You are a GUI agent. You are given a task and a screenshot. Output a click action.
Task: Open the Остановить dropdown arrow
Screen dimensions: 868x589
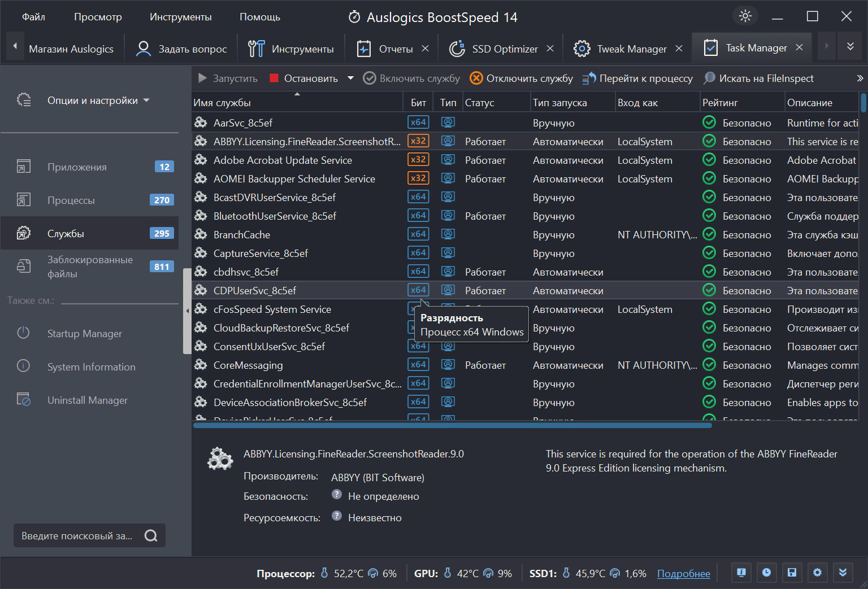point(350,78)
